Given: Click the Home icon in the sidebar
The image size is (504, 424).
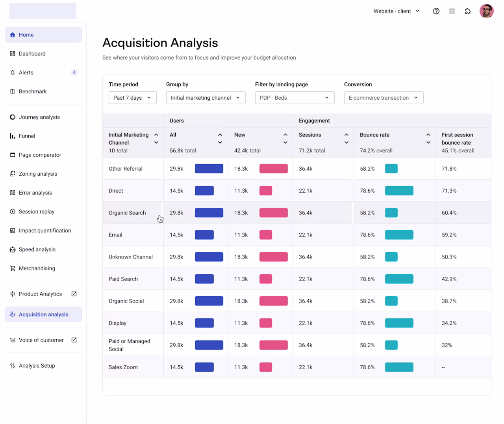Looking at the screenshot, I should pos(13,35).
